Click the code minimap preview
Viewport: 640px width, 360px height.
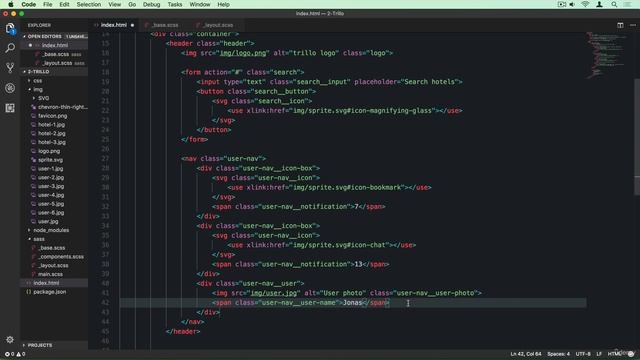[607, 55]
